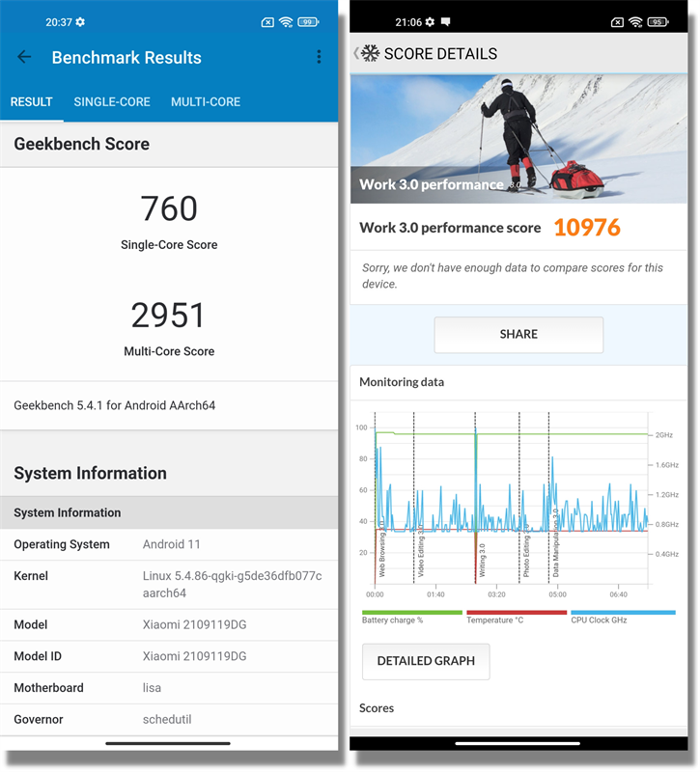Select the Model ID 'Xiaomi 2109119DG' value
This screenshot has height=772, width=700.
pos(195,656)
